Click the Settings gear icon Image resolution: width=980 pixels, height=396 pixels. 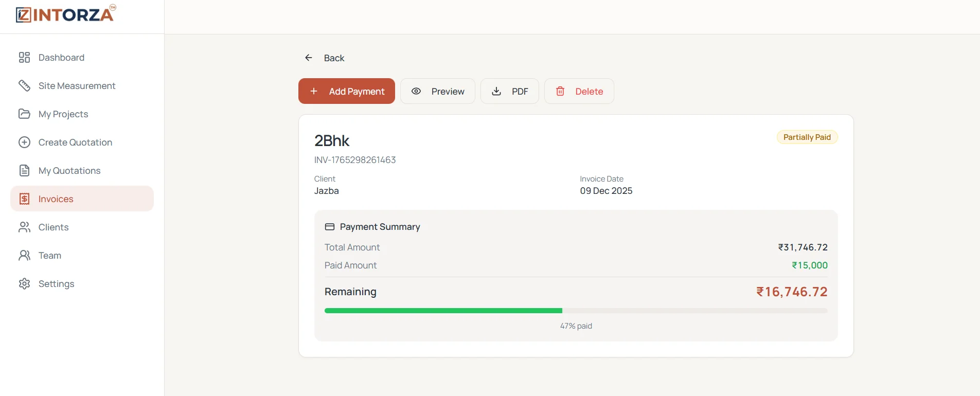[x=24, y=283]
